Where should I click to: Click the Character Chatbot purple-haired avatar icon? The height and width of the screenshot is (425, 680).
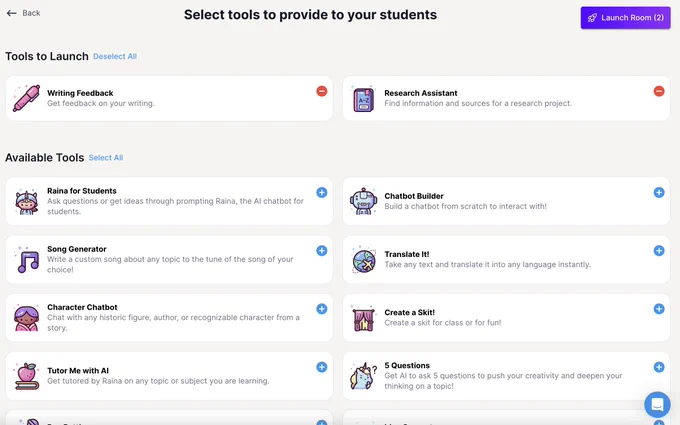26,318
